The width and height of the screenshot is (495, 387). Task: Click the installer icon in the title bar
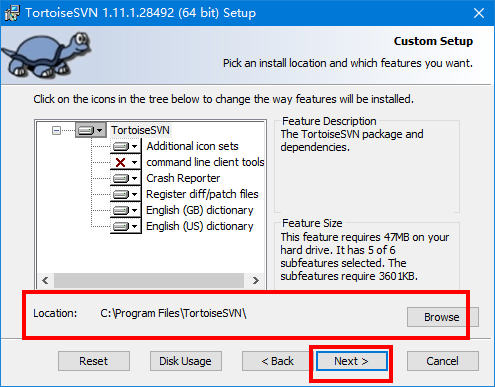click(x=12, y=13)
